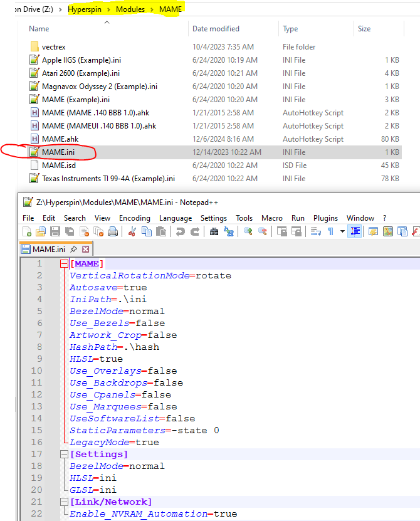The height and width of the screenshot is (521, 420).
Task: Collapse the [Link/Network] section fold marker
Action: [63, 502]
